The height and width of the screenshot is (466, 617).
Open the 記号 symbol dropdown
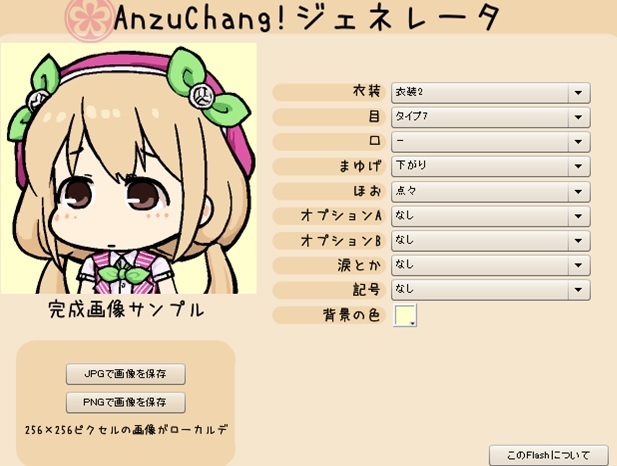[491, 290]
